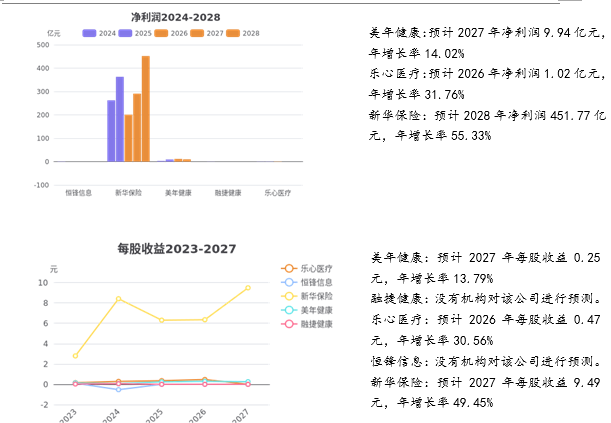Click text 年增长率 31.76%
611x423 pixels.
coord(417,94)
